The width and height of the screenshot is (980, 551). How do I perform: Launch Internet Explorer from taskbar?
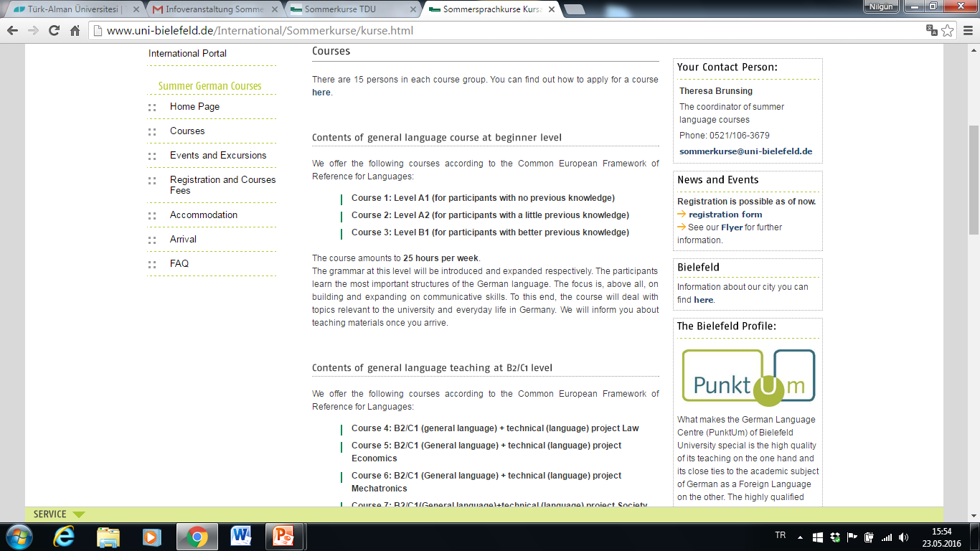click(x=65, y=536)
